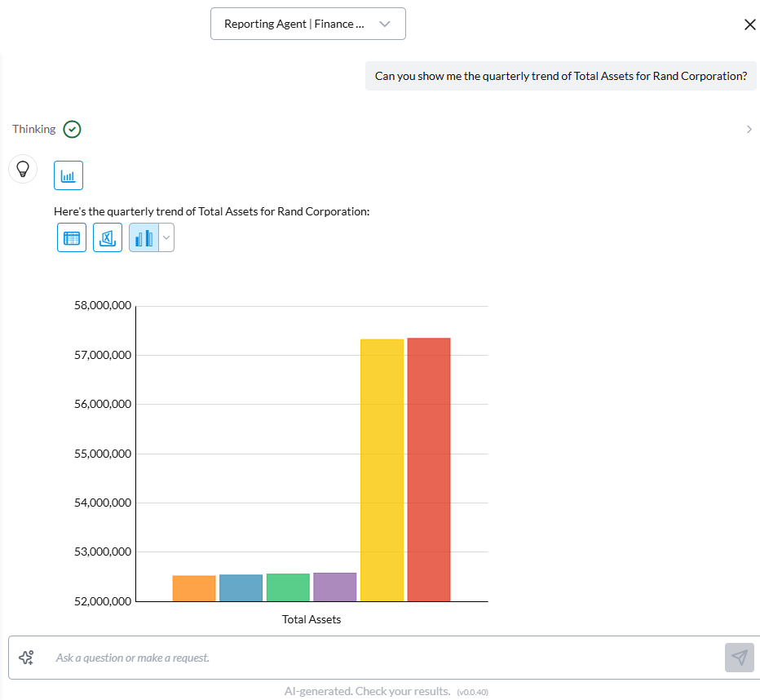
Task: Select the highlighted column chart icon
Action: (144, 237)
